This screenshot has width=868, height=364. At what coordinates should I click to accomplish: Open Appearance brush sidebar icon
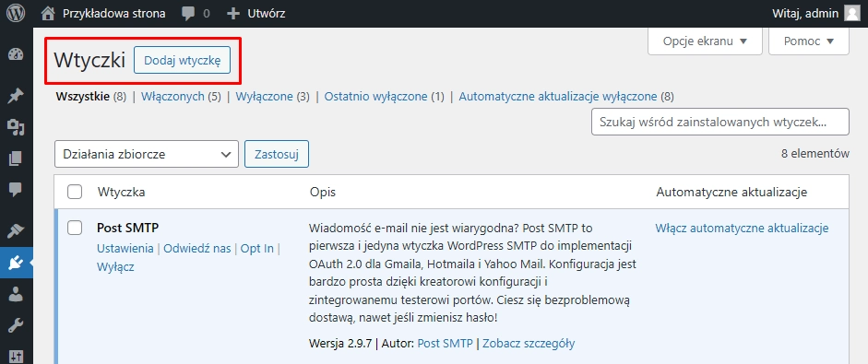click(x=16, y=230)
